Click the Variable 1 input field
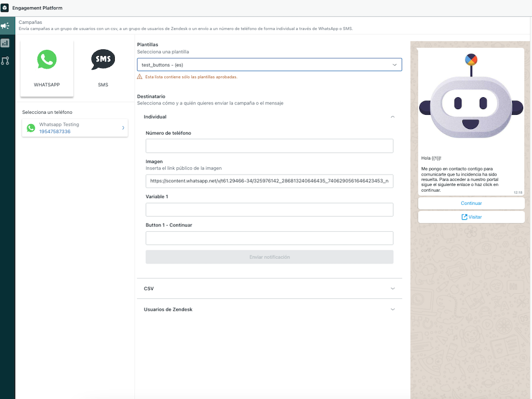 point(269,209)
